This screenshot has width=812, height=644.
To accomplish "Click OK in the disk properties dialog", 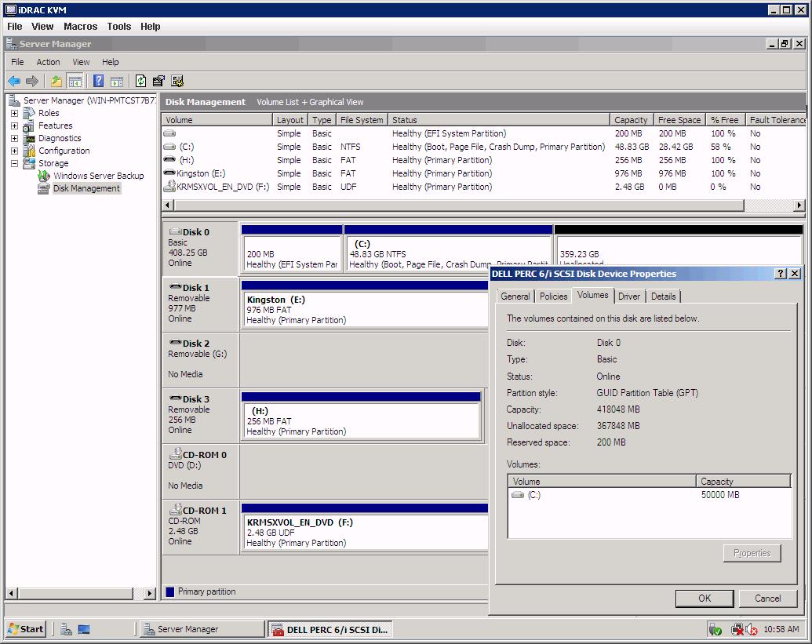I will (x=705, y=598).
